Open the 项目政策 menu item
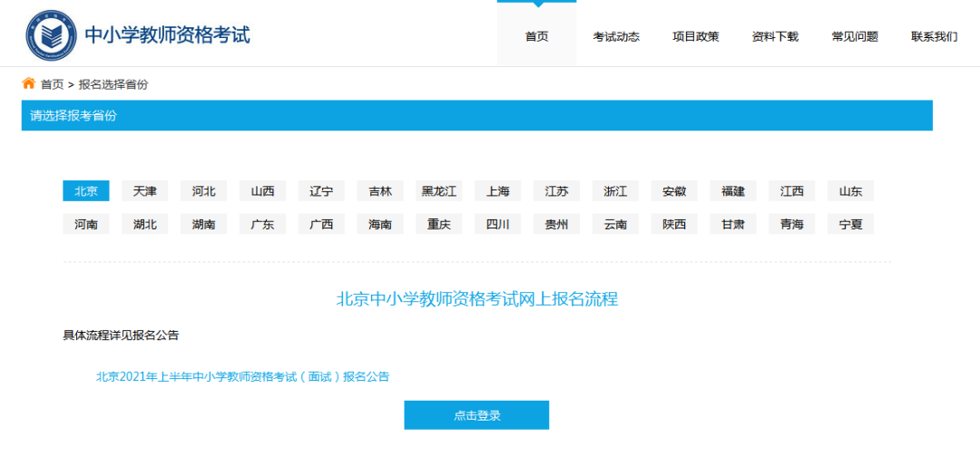Screen dimensions: 980x456 pos(695,36)
